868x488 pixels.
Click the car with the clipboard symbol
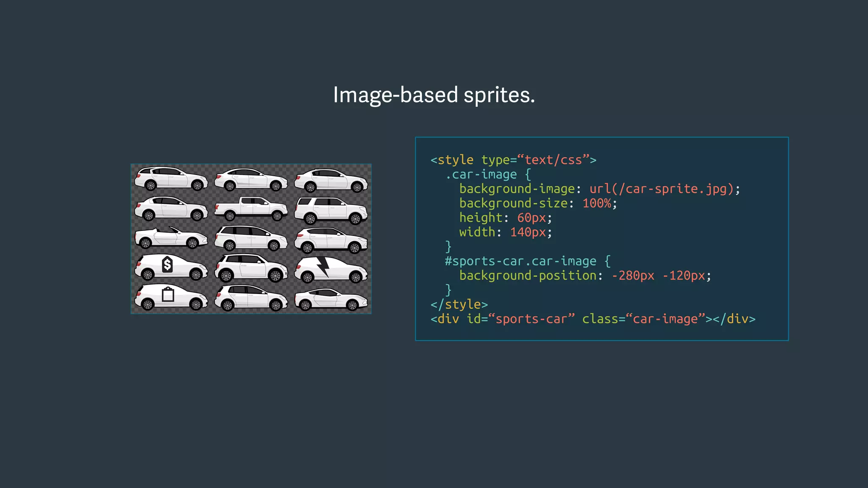[171, 297]
